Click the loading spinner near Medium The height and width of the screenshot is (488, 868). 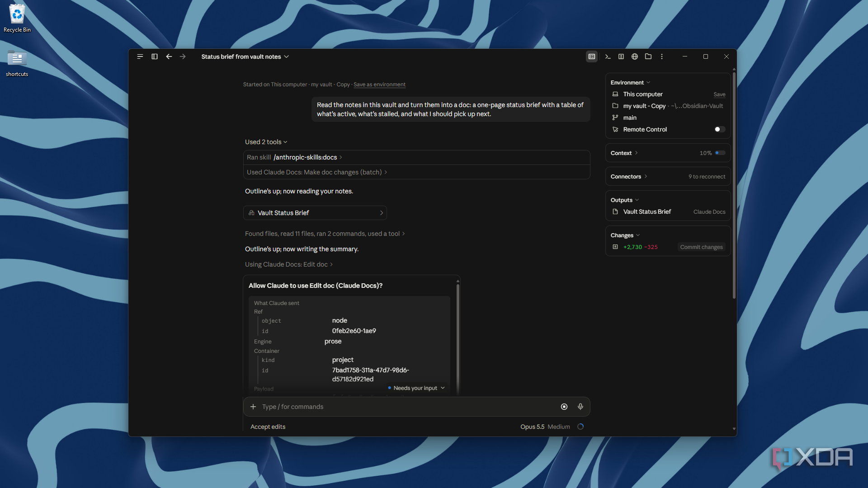coord(580,427)
